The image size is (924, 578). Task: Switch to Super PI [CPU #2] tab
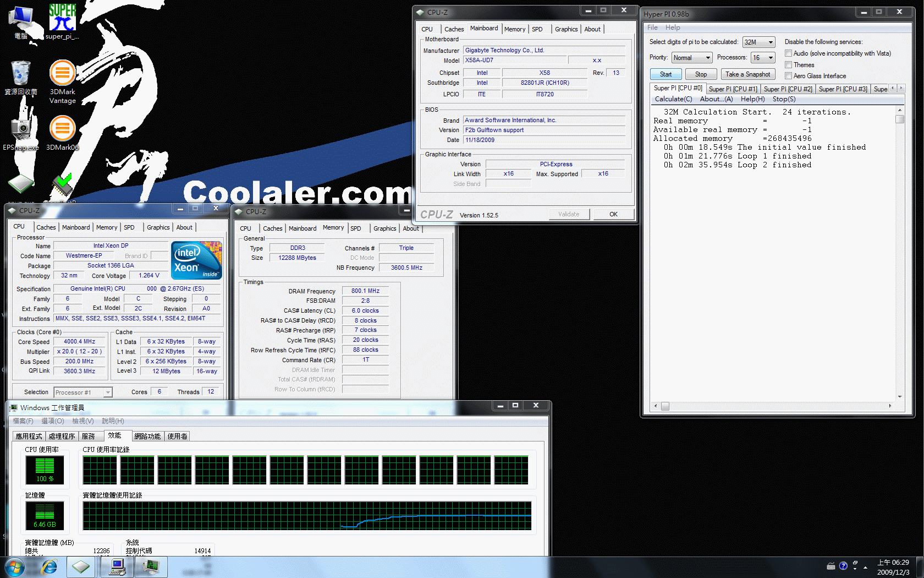pos(788,89)
